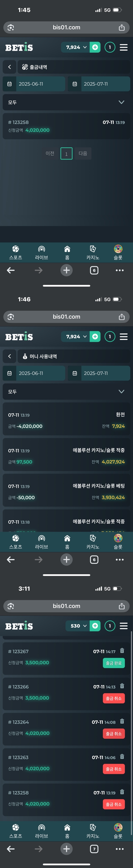This screenshot has height=868, width=133.
Task: Remove request #123263 with the trash icon
Action: 122,756
